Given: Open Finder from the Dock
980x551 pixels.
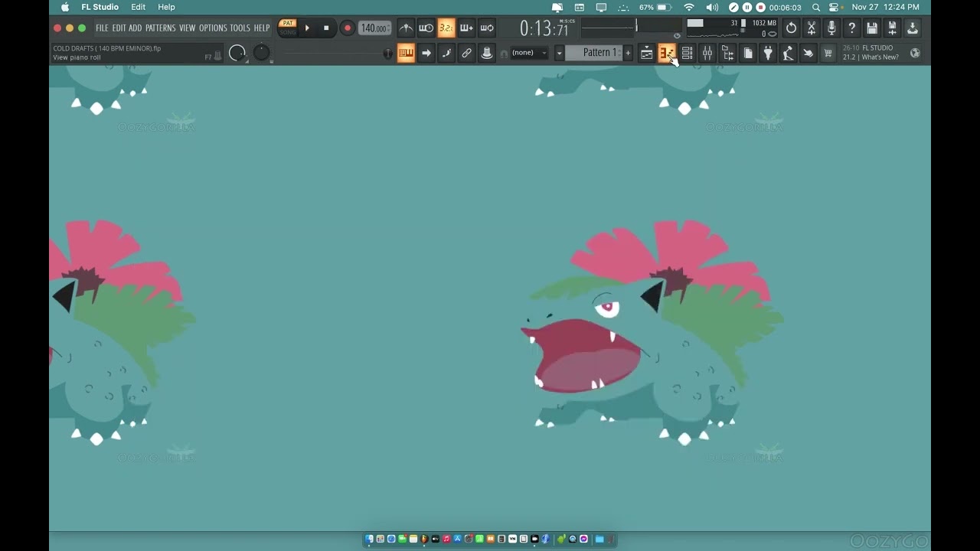Looking at the screenshot, I should [369, 540].
